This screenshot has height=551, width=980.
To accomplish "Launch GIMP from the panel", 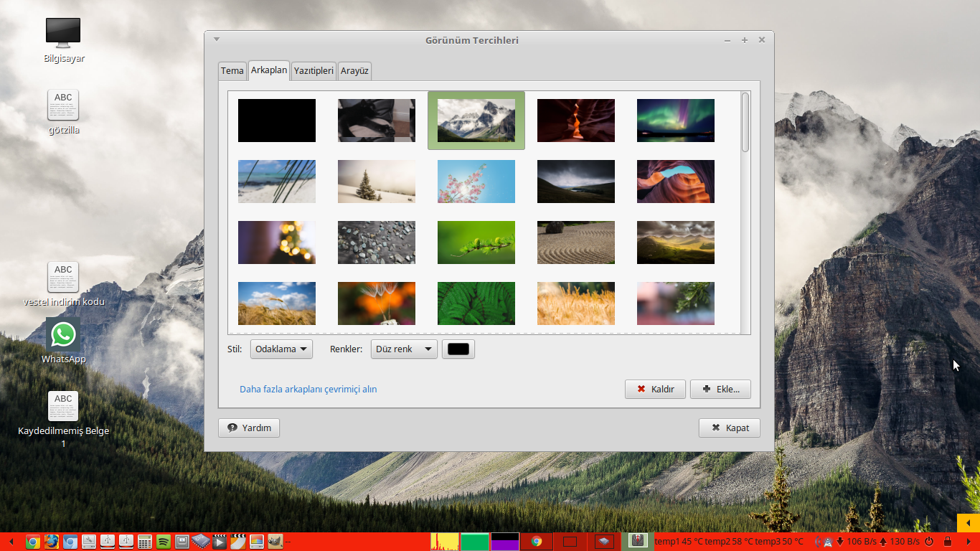I will (275, 542).
